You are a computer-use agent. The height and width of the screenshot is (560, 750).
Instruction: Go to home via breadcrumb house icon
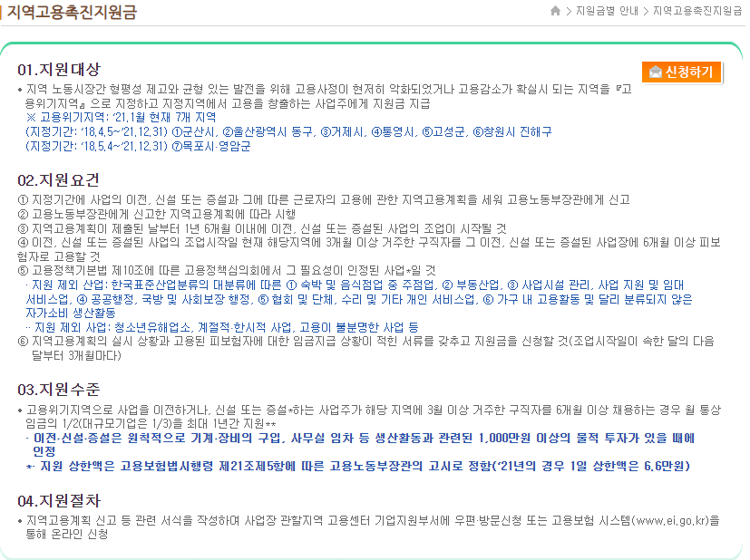coord(555,11)
